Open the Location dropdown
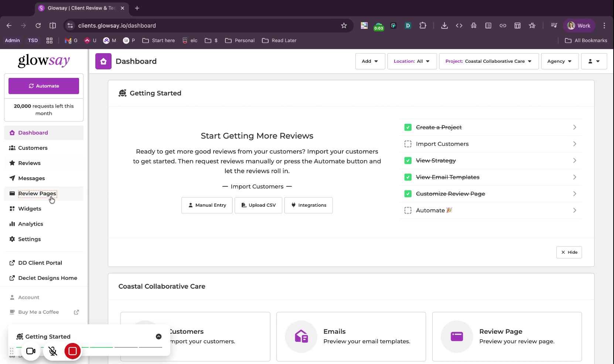 point(412,61)
